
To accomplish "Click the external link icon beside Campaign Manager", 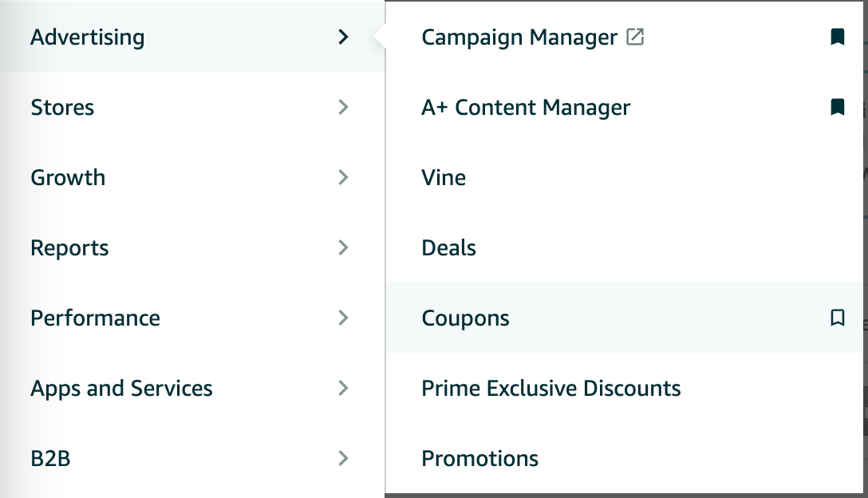I will click(x=635, y=37).
